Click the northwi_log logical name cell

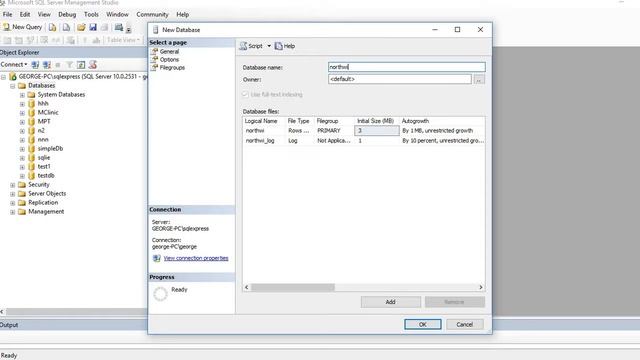point(264,140)
